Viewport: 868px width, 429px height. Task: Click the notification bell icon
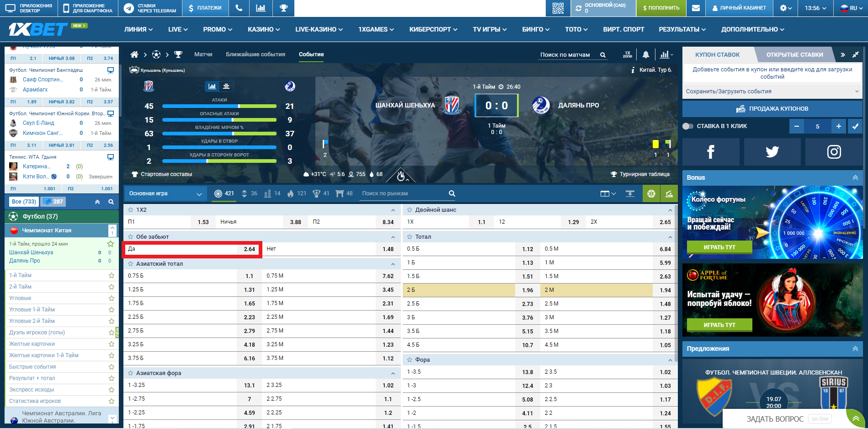point(646,54)
